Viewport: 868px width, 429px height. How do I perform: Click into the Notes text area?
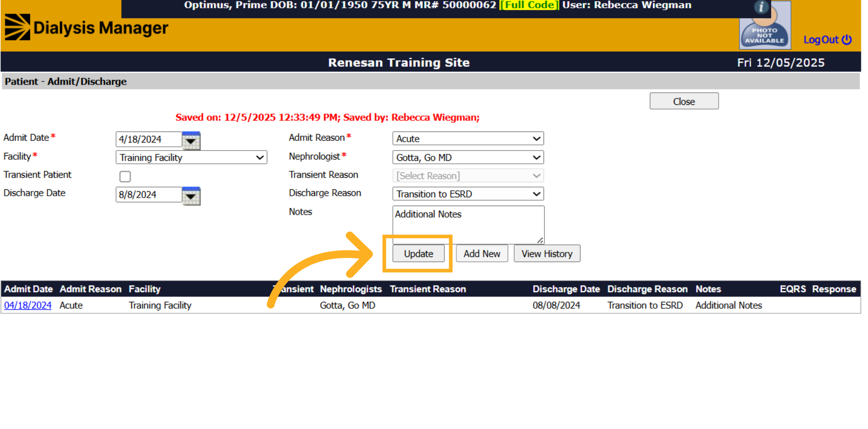coord(468,225)
